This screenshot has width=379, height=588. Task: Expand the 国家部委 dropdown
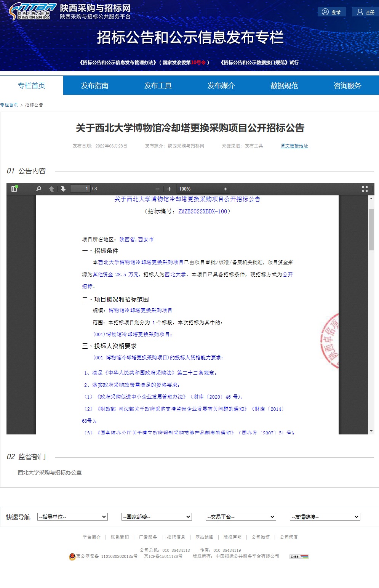[x=157, y=517]
